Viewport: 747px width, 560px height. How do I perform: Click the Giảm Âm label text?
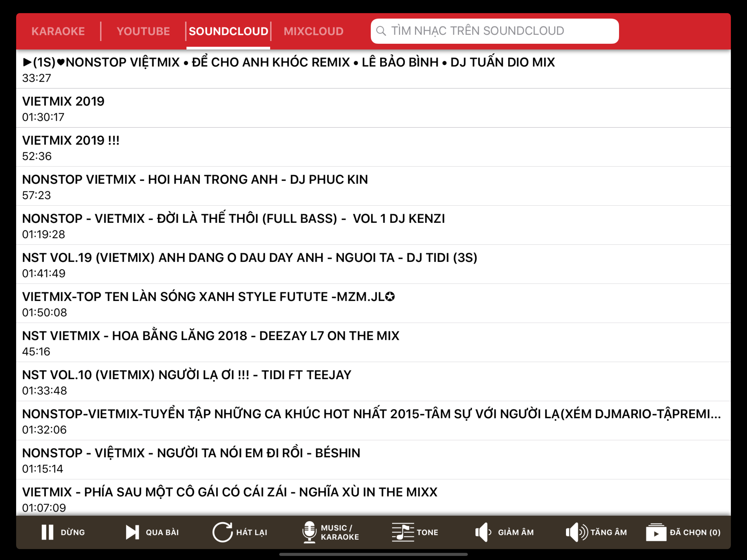(x=516, y=532)
